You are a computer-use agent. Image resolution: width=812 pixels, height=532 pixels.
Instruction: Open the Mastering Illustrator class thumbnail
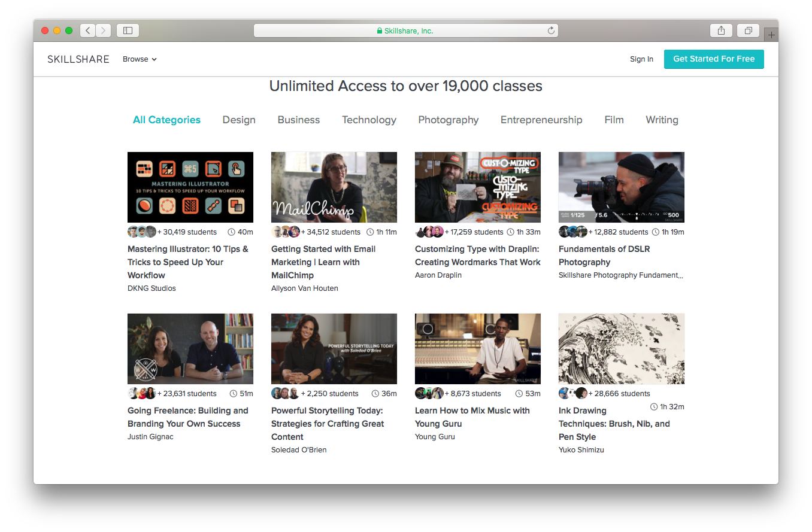(x=190, y=187)
